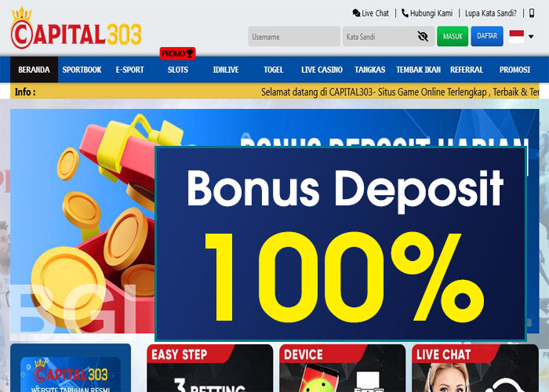Expand the language dropdown arrow
This screenshot has height=392, width=549.
coord(531,36)
